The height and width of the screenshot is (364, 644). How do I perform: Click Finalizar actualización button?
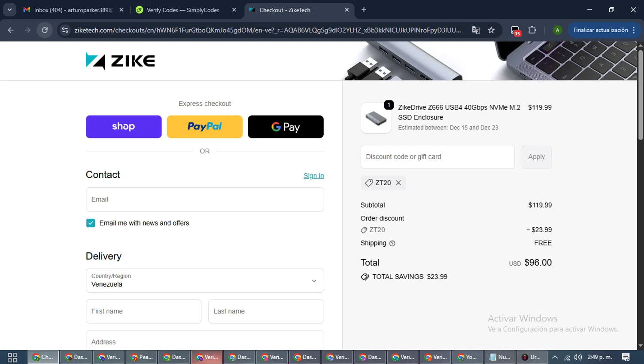[x=601, y=30]
